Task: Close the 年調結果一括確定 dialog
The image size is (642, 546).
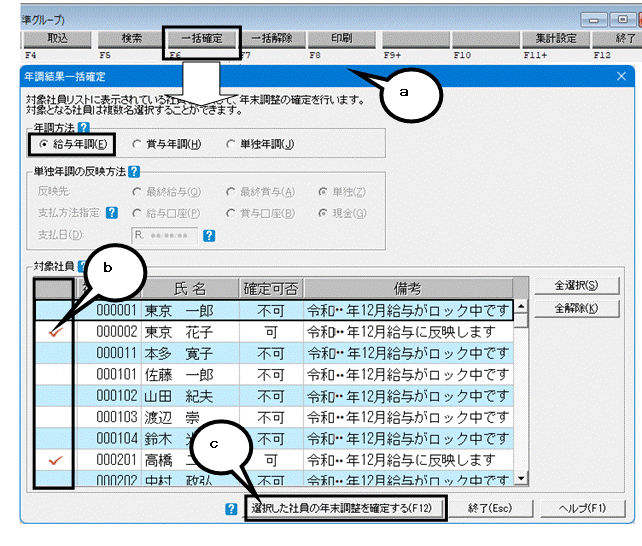Action: click(621, 76)
